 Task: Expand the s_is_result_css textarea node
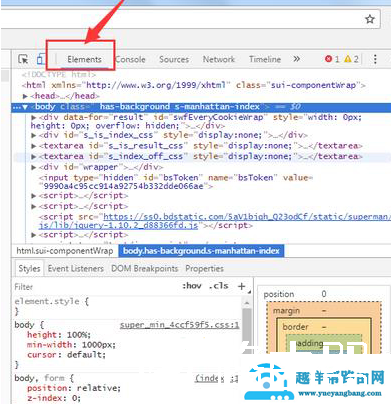[x=33, y=146]
